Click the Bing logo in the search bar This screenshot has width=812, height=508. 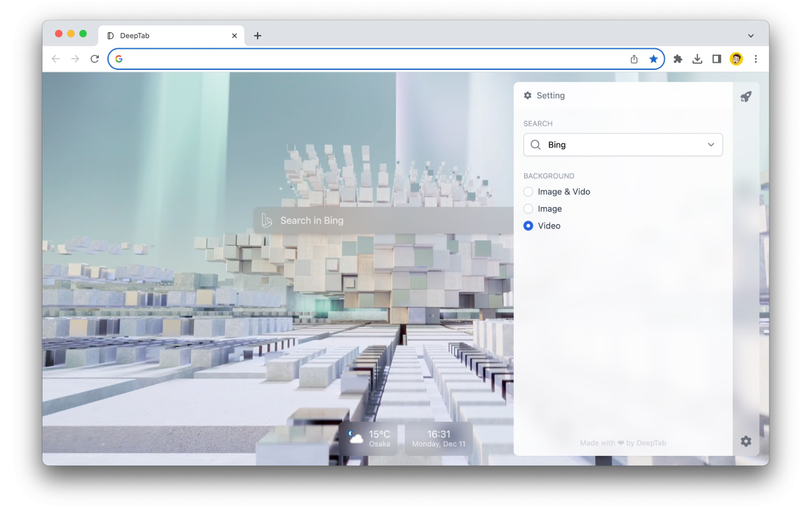point(266,220)
